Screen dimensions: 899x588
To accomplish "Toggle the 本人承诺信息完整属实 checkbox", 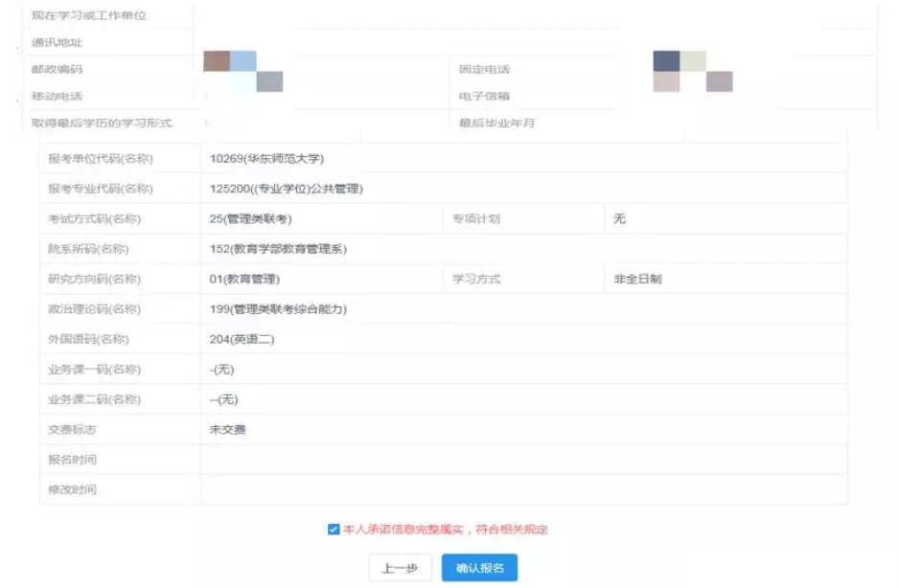I will pyautogui.click(x=334, y=529).
